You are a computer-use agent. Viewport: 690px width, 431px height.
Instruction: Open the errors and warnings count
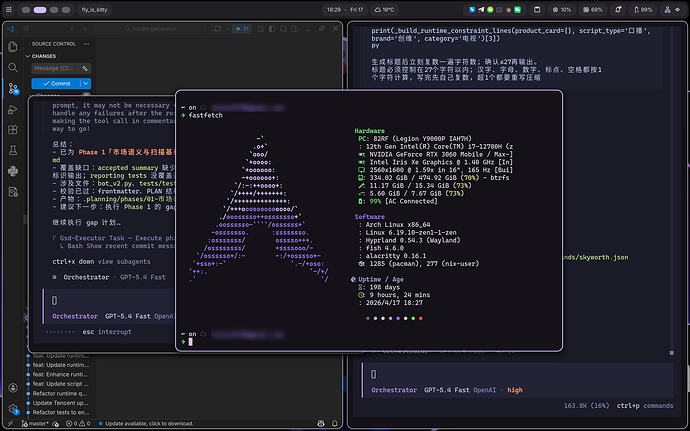pos(78,424)
